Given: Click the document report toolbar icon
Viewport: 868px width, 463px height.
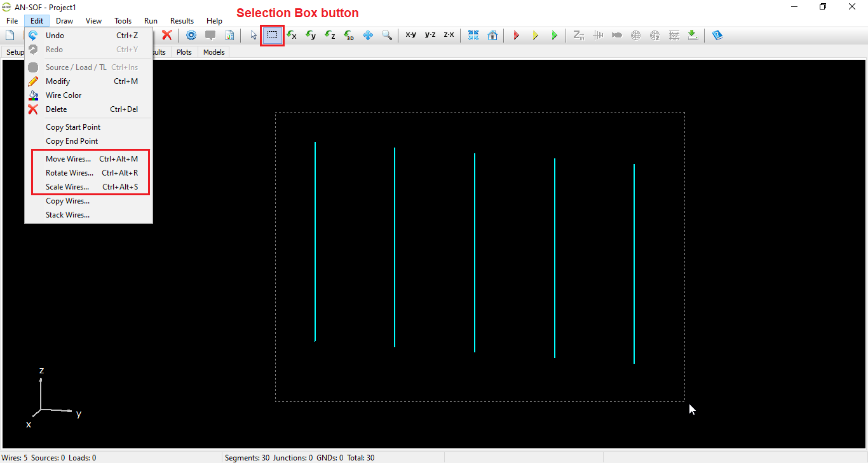Looking at the screenshot, I should (x=229, y=35).
